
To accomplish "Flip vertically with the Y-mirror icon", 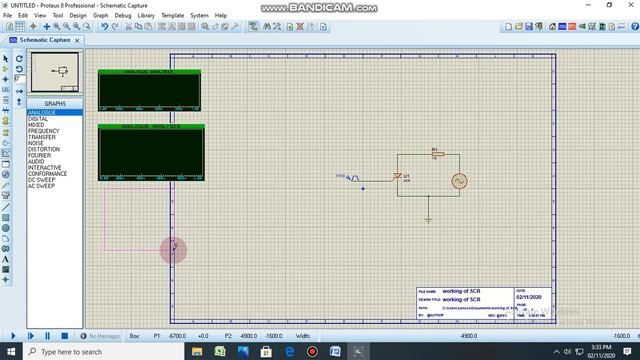I will pos(19,101).
